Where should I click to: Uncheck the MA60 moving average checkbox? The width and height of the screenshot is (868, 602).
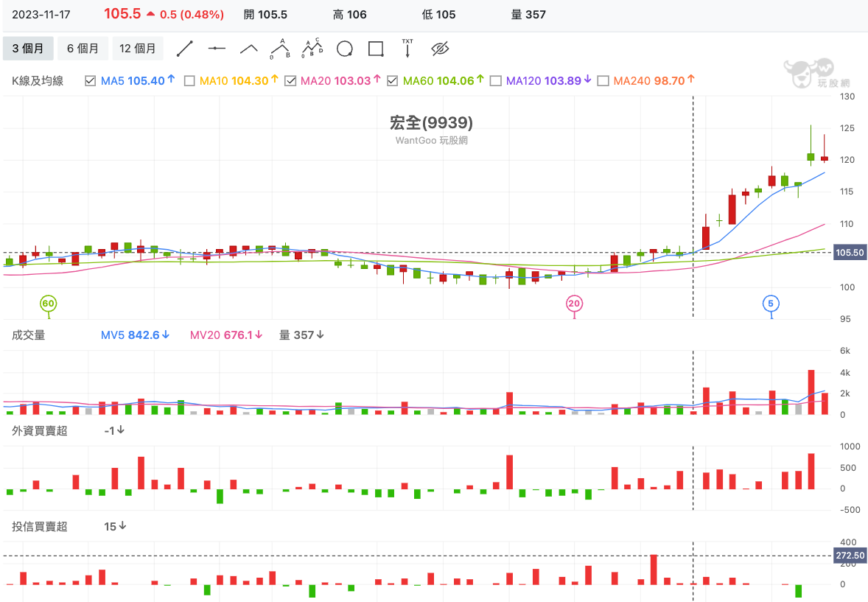[x=393, y=81]
